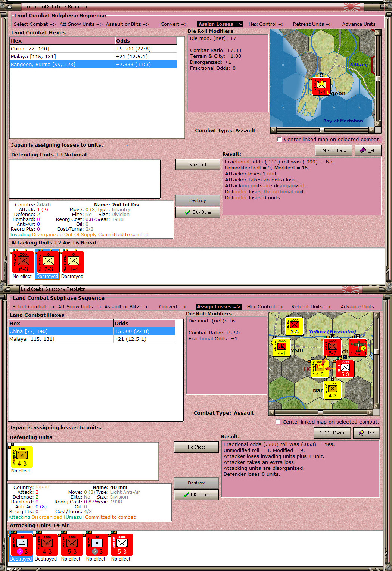
Task: Go to Retreat Units step, bottom window
Action: click(x=311, y=306)
